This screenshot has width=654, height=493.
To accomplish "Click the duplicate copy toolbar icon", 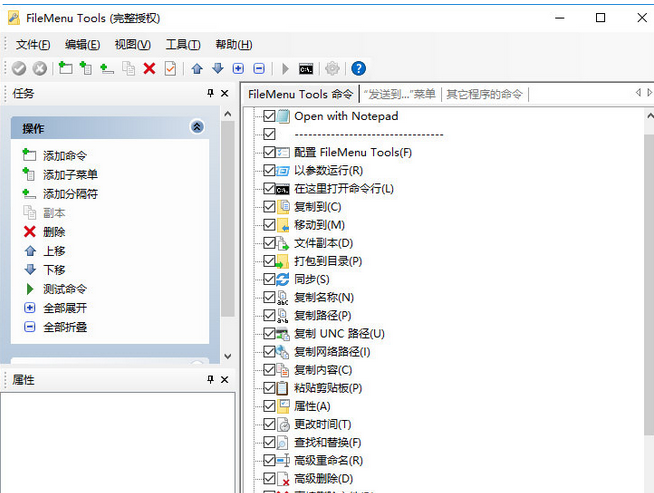I will (x=128, y=68).
